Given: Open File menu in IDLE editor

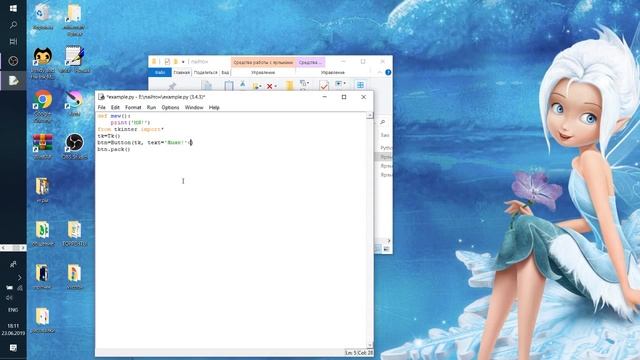Looking at the screenshot, I should (x=102, y=107).
